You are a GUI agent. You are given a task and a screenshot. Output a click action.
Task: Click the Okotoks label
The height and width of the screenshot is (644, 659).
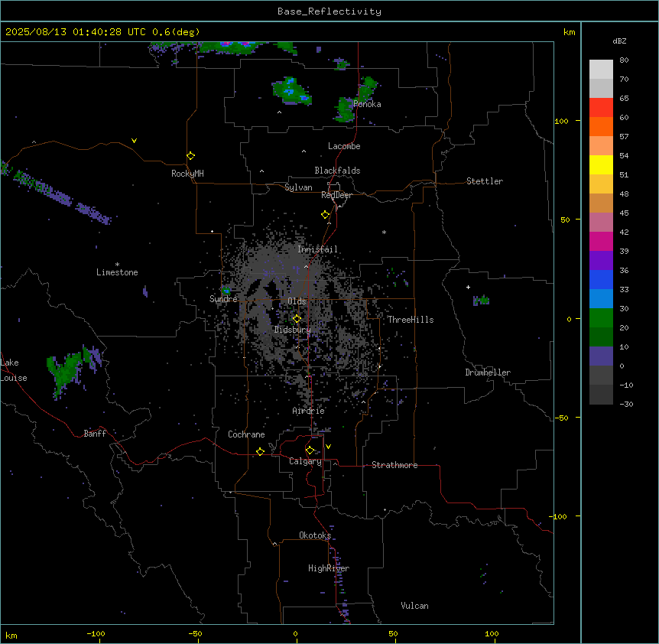(315, 535)
